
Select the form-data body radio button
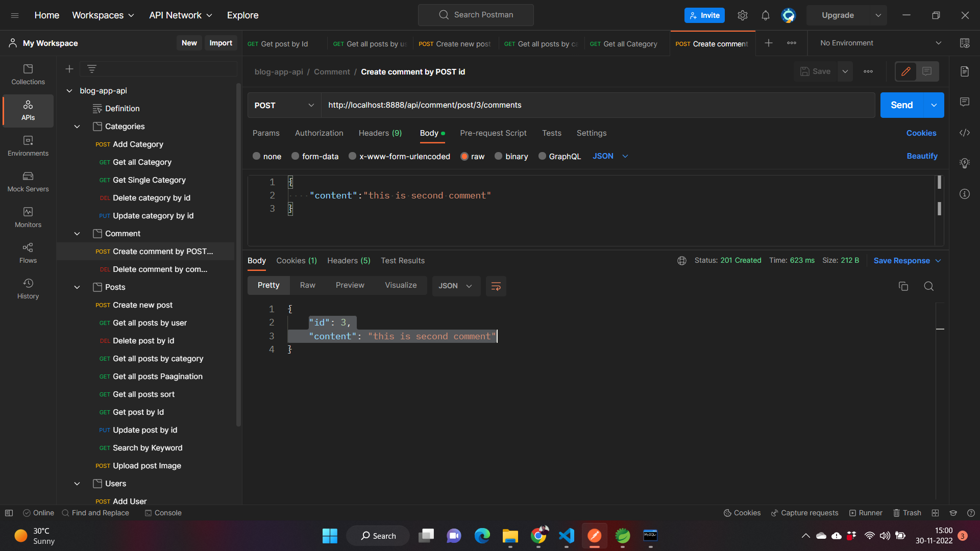[x=296, y=156]
